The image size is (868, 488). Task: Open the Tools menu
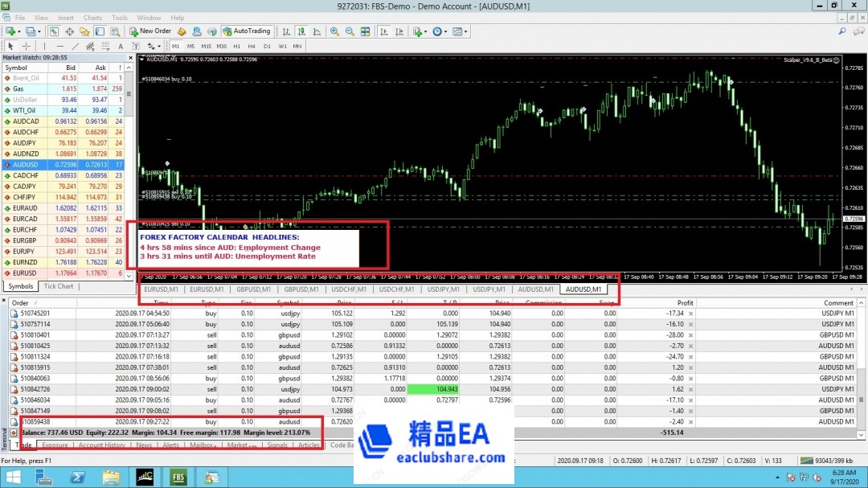(120, 18)
